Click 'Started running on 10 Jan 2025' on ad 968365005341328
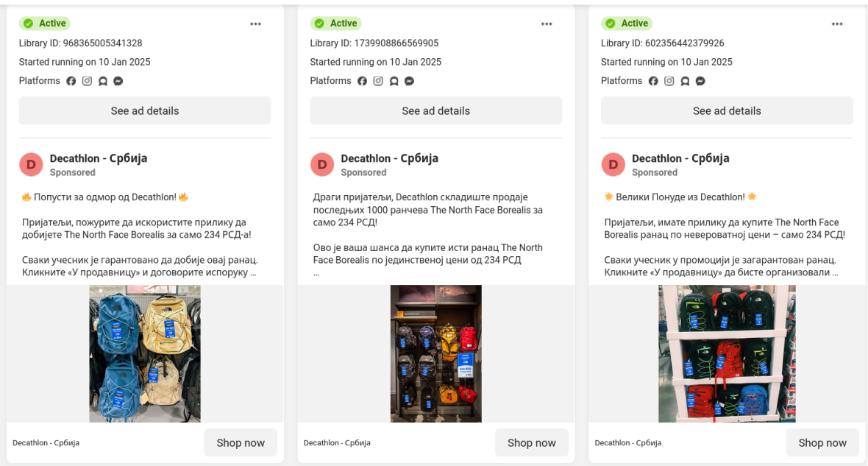Viewport: 868px width, 466px height. click(85, 62)
